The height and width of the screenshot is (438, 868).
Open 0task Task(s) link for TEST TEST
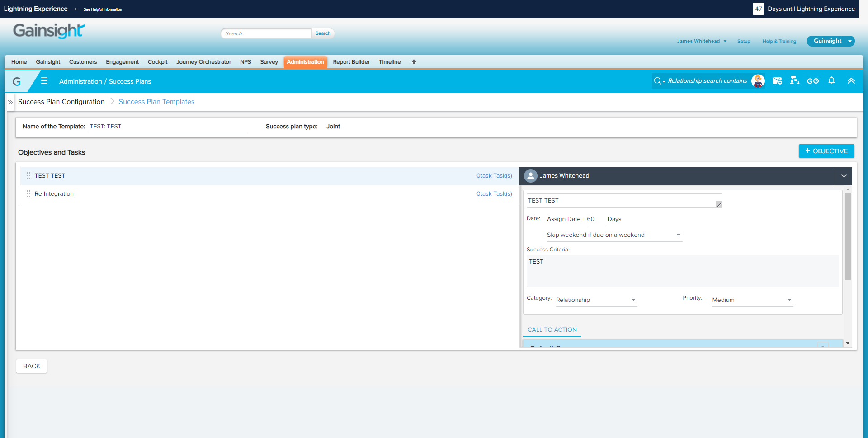[x=494, y=176]
